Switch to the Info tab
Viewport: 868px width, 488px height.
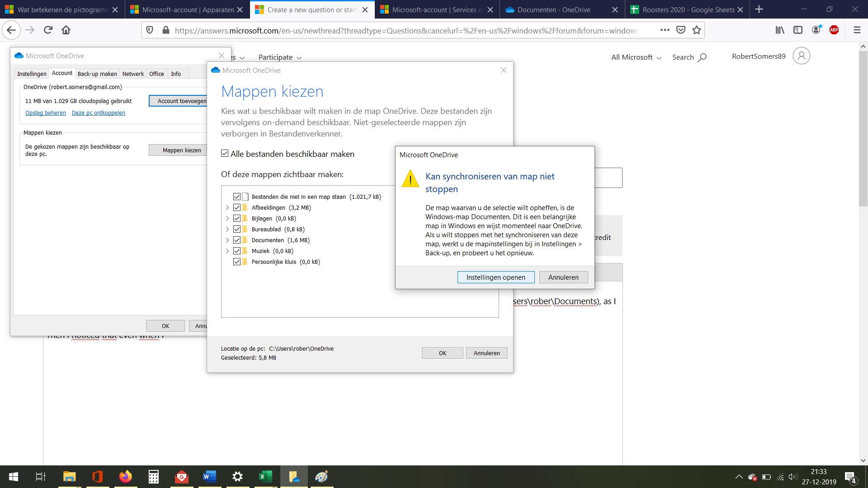coord(176,74)
